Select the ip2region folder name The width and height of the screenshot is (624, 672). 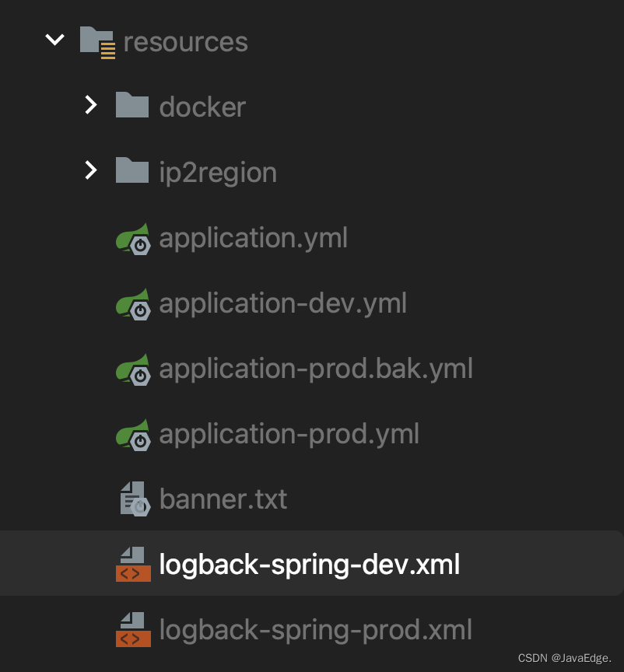pos(218,172)
